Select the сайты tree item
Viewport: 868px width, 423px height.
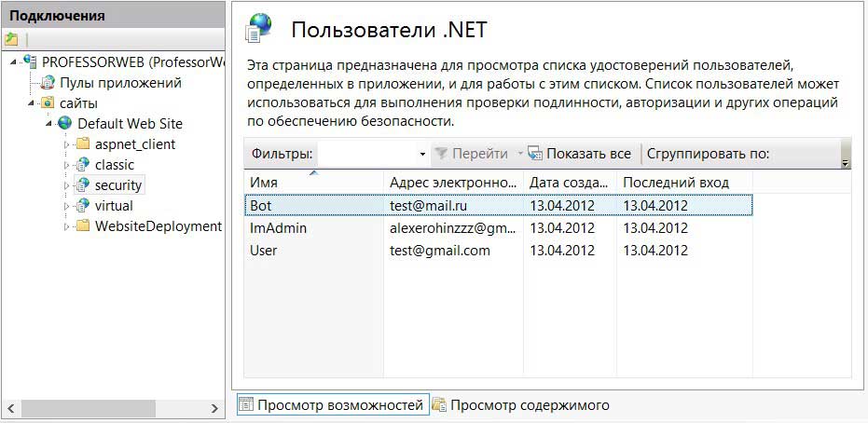click(x=78, y=103)
